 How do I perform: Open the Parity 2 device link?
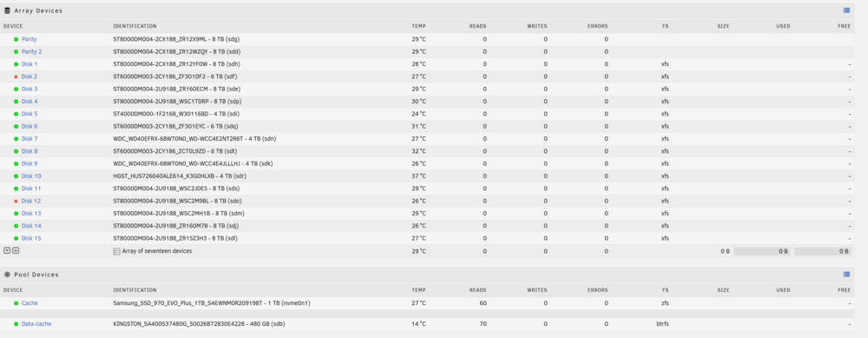coord(31,51)
